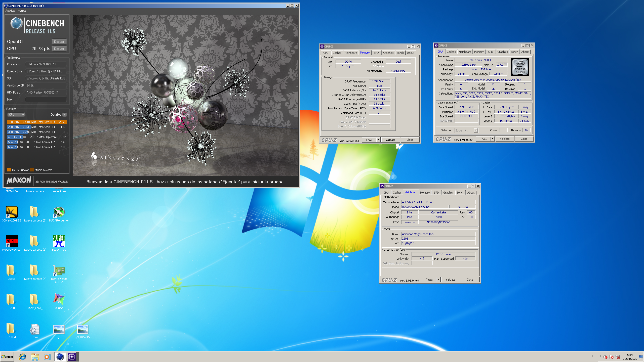The width and height of the screenshot is (644, 362).
Task: Open the Archivo menu in Cinebench
Action: [x=10, y=11]
